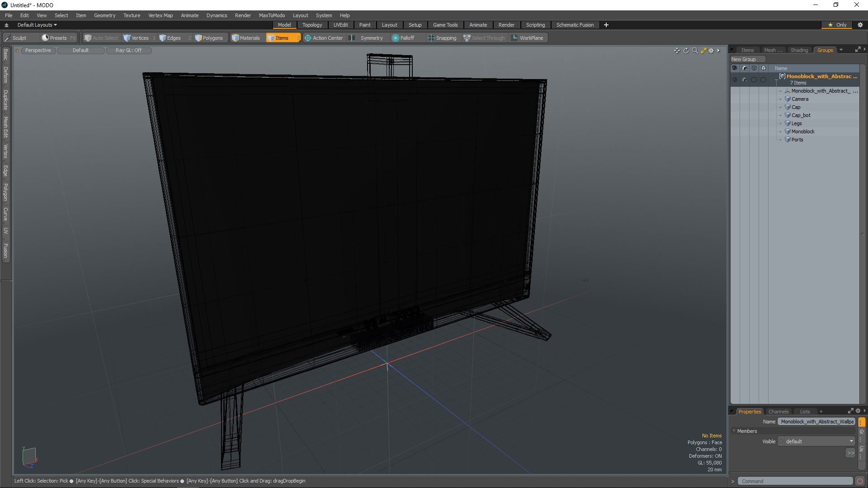This screenshot has height=488, width=868.
Task: Click the viewport rotate icon
Action: click(686, 51)
